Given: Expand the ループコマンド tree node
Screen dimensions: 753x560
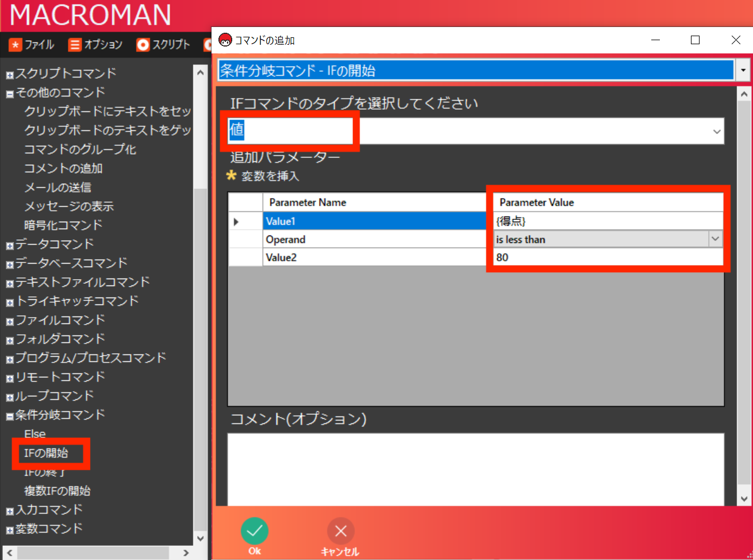Looking at the screenshot, I should tap(10, 397).
